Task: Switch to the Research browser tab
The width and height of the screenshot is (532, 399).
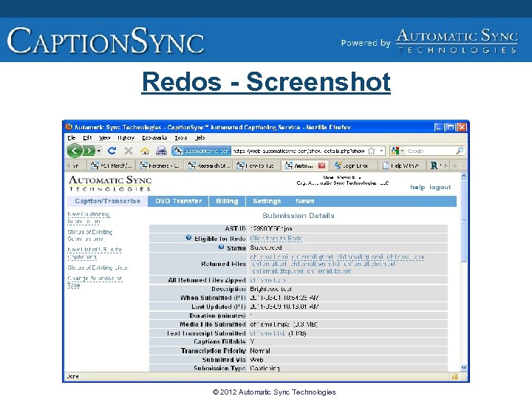Action: 209,166
